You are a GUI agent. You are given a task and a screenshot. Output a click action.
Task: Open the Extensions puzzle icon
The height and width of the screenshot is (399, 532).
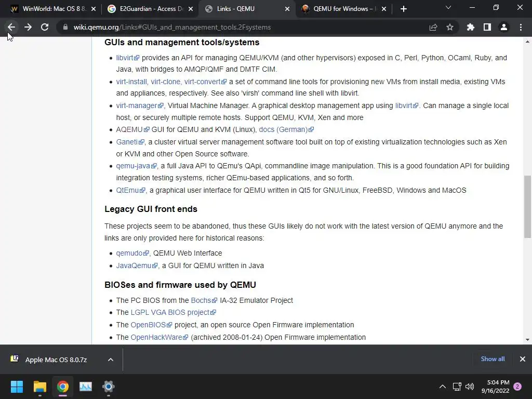(471, 27)
